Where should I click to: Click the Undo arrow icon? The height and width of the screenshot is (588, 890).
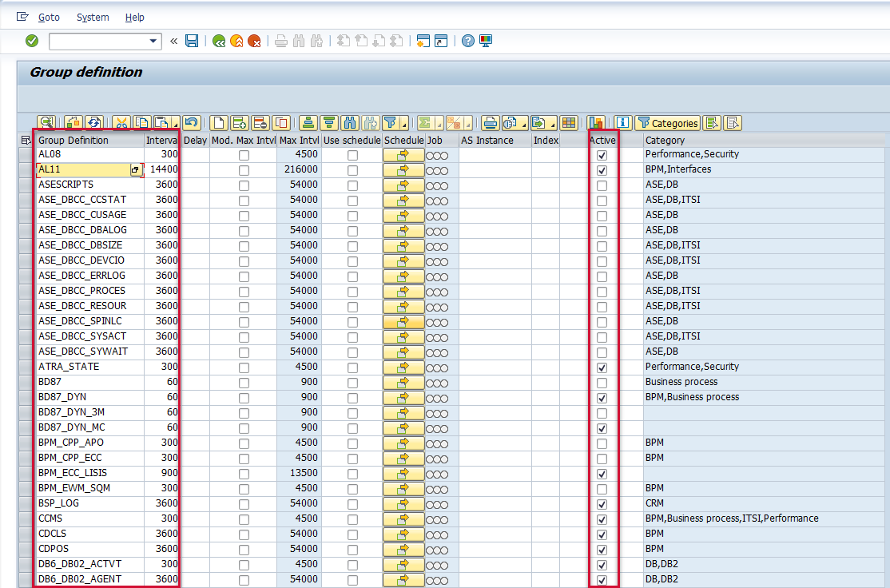[x=191, y=123]
